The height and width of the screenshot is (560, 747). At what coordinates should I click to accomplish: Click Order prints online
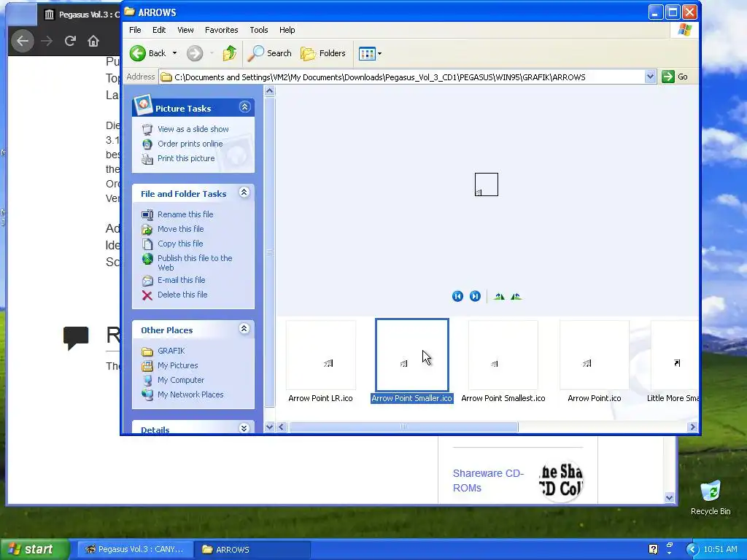click(x=190, y=144)
